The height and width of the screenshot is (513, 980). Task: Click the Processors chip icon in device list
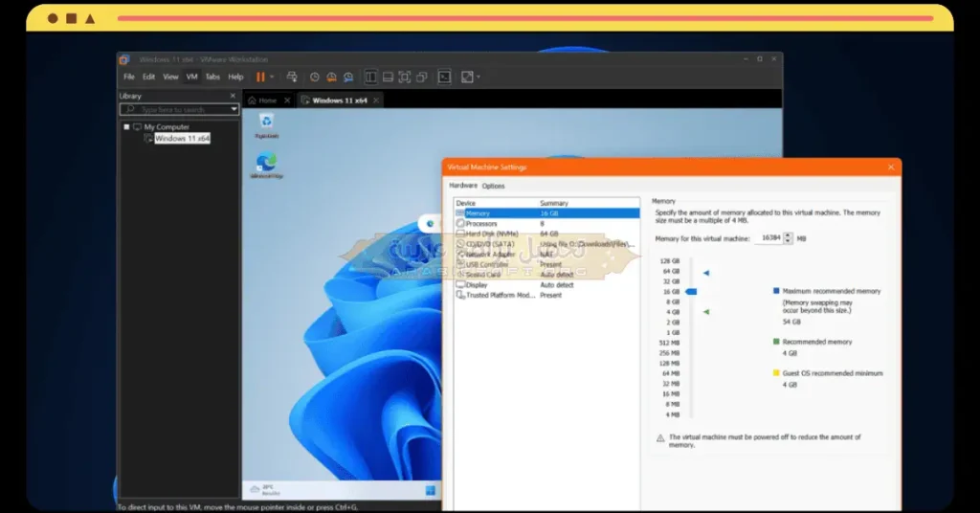460,223
